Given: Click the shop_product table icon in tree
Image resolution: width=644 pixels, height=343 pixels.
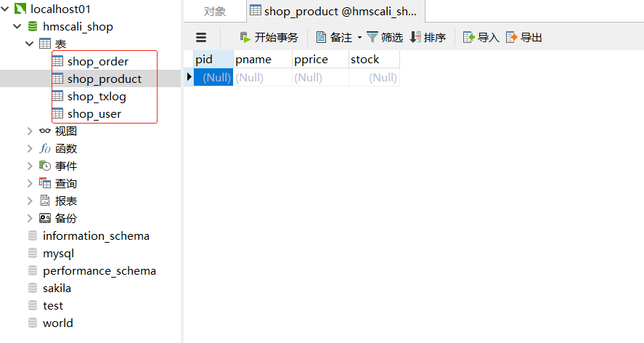Looking at the screenshot, I should [57, 78].
